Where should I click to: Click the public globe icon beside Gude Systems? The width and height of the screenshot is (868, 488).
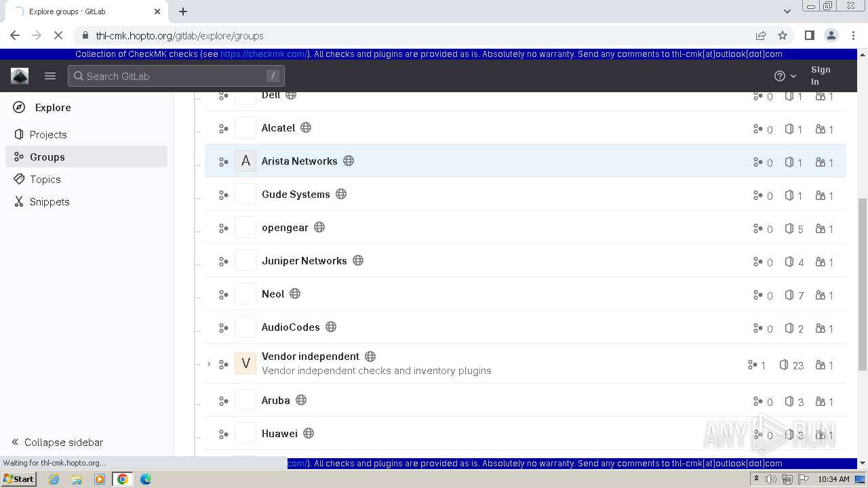pyautogui.click(x=341, y=194)
